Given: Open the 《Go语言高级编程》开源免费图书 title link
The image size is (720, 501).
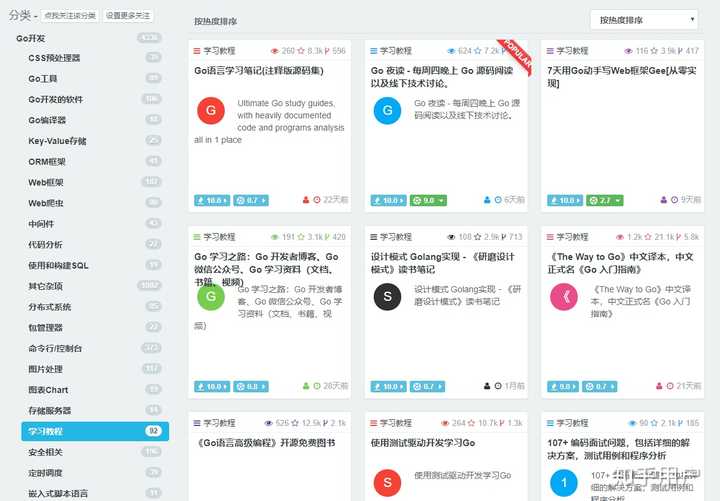Looking at the screenshot, I should (x=266, y=443).
